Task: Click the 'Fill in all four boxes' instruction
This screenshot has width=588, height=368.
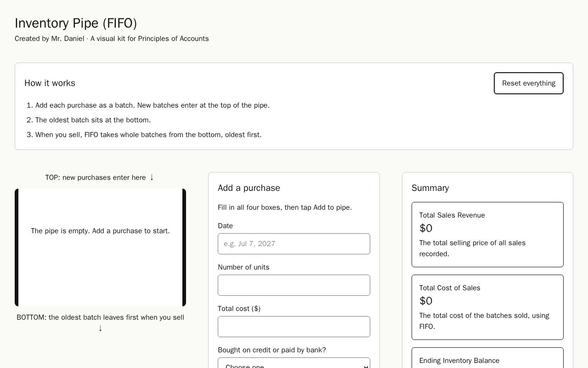Action: click(285, 207)
